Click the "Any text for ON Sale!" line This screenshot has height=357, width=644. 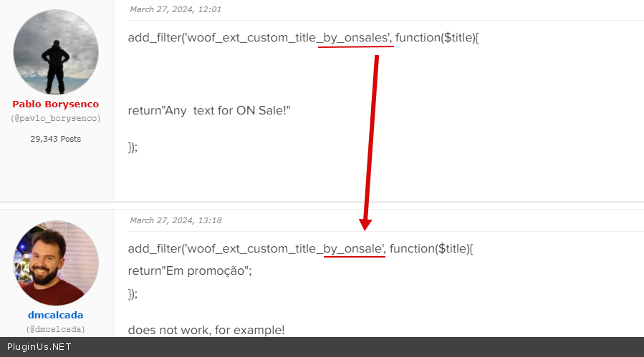[209, 111]
